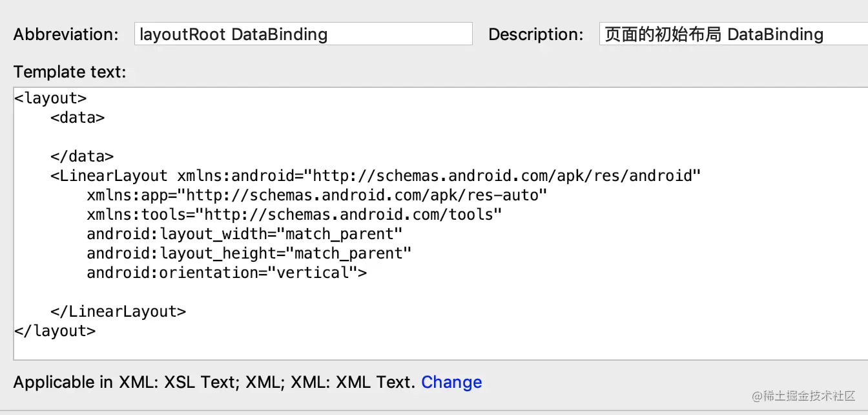
Task: Place cursor on android:orientation vertical line
Action: click(226, 273)
